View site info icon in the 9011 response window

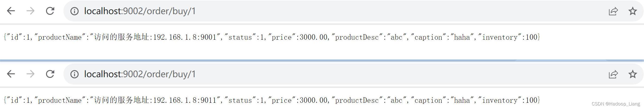(x=75, y=74)
